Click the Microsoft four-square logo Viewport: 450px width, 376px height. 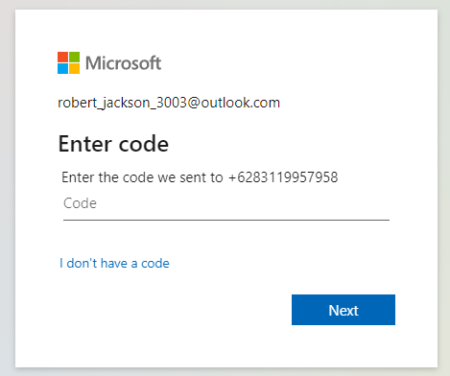[x=69, y=63]
